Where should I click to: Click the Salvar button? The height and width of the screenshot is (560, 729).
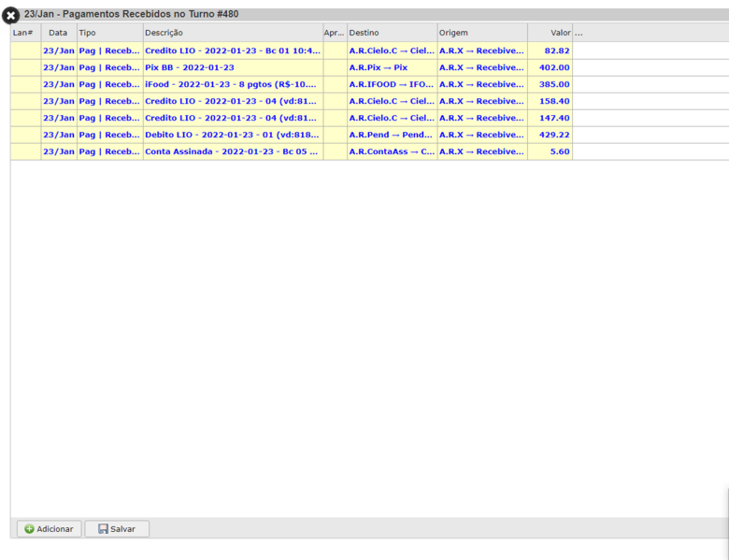click(117, 529)
